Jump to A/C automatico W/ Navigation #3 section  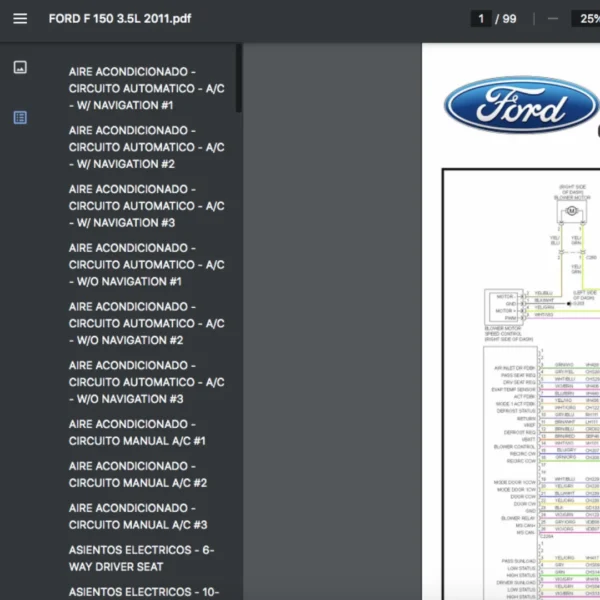click(146, 206)
